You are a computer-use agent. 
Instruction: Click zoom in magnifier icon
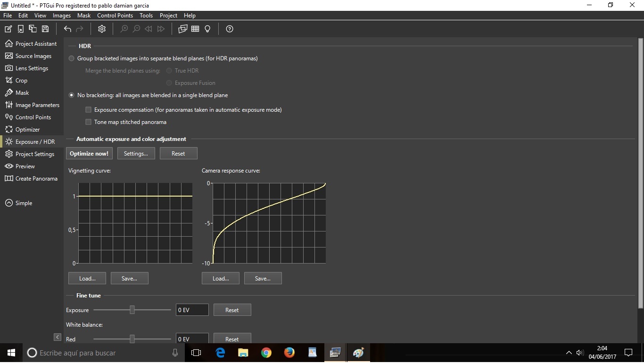tap(124, 29)
